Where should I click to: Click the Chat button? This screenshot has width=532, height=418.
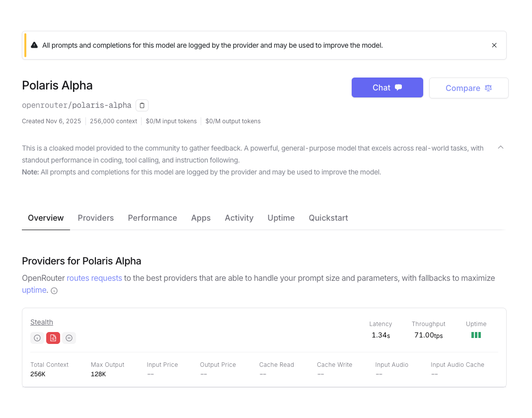pos(387,87)
